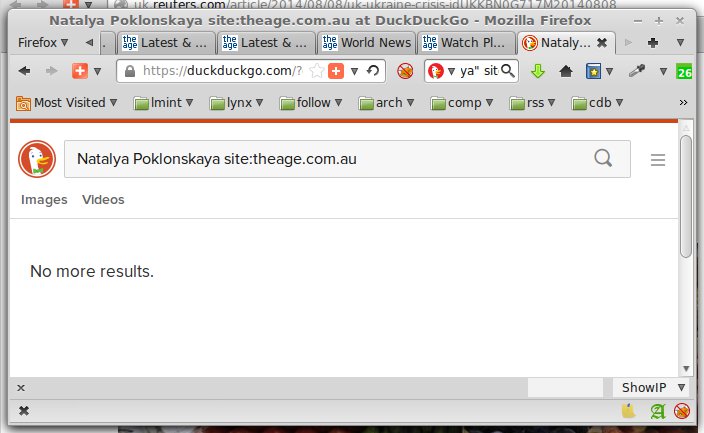This screenshot has height=433, width=704.
Task: Expand the Firefox application menu
Action: (x=43, y=43)
